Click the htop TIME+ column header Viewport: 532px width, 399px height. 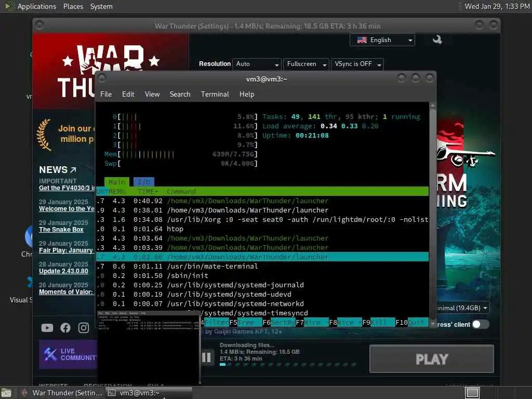pyautogui.click(x=148, y=191)
